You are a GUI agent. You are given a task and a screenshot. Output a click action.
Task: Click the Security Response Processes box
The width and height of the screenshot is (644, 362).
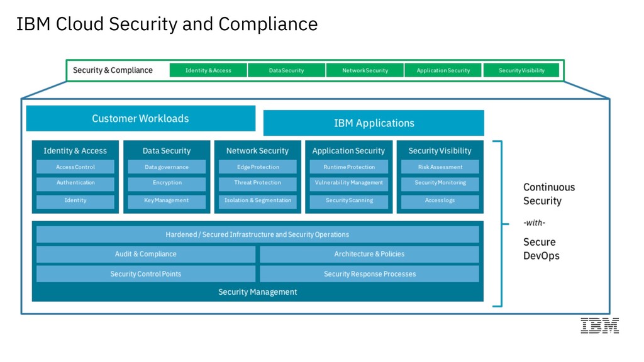point(369,274)
